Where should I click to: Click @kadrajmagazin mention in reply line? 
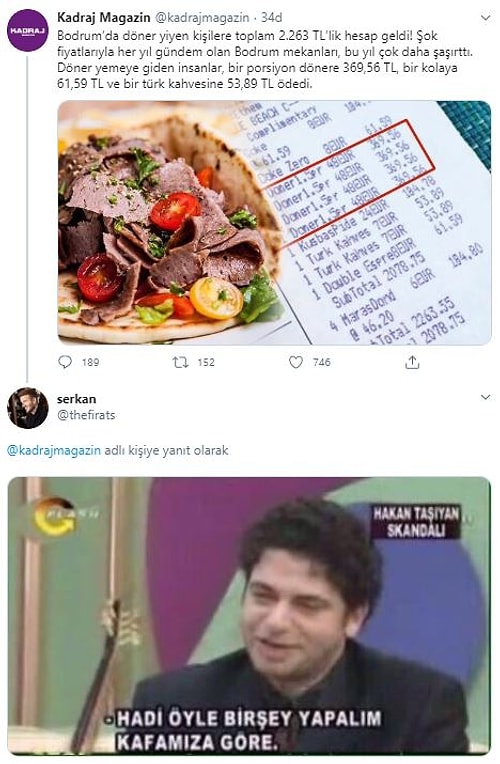click(x=54, y=450)
